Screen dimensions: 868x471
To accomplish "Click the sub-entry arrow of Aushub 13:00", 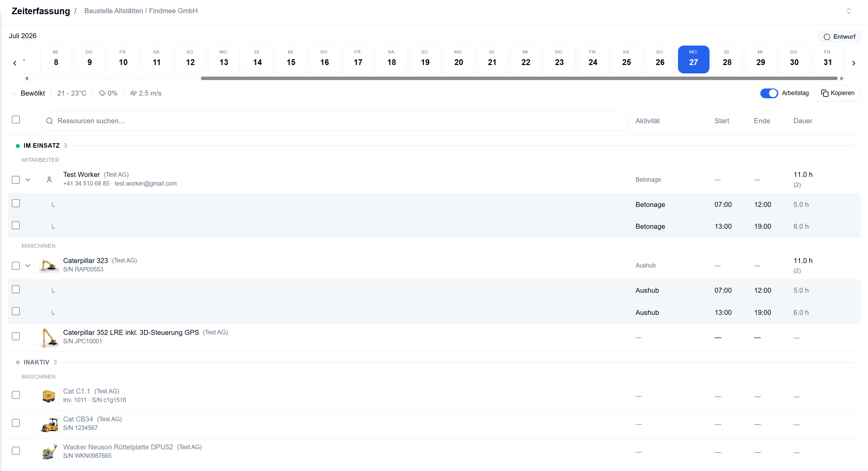I will pos(53,313).
